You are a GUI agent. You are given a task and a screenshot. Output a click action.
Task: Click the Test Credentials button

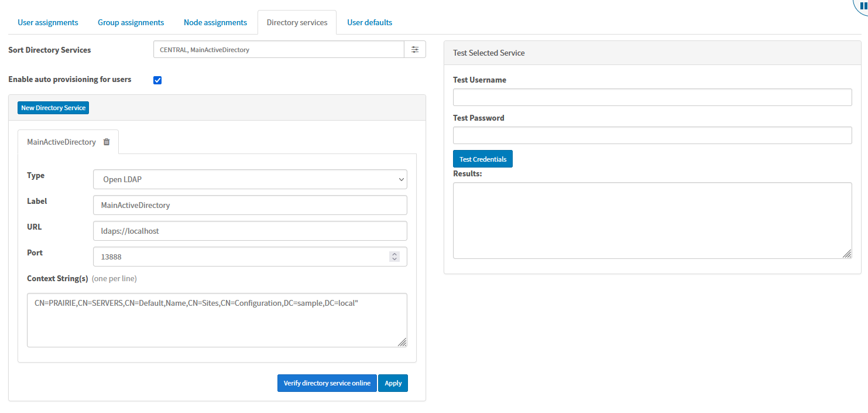pos(482,158)
